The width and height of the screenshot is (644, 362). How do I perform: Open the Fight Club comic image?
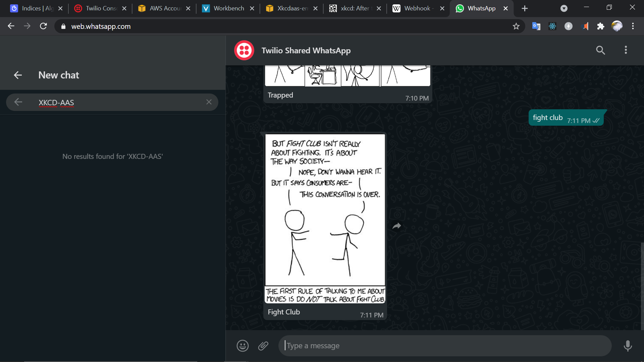click(325, 218)
